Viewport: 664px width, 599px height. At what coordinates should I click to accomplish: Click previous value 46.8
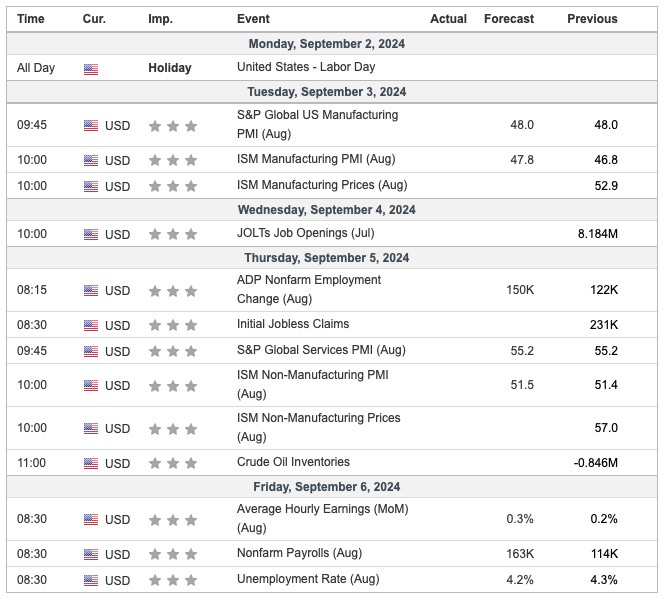[x=606, y=160]
